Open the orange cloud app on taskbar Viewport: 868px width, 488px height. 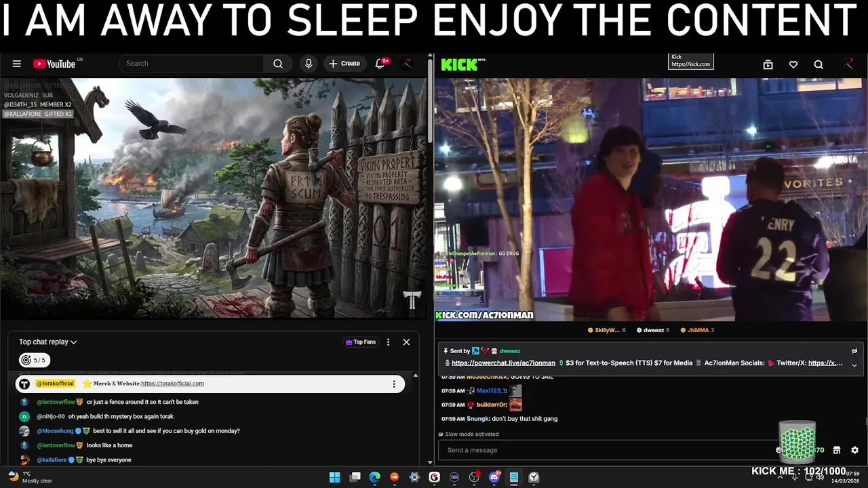coord(395,477)
